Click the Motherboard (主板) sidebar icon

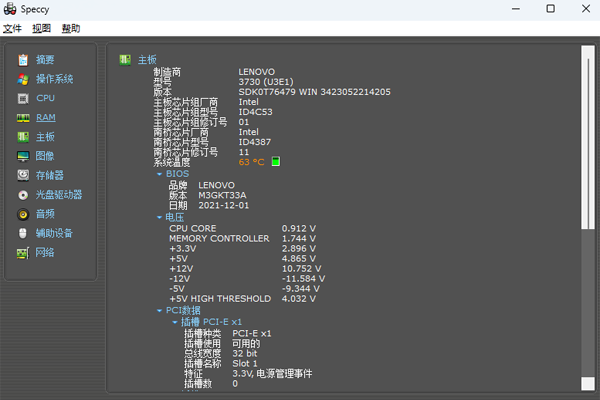point(23,137)
